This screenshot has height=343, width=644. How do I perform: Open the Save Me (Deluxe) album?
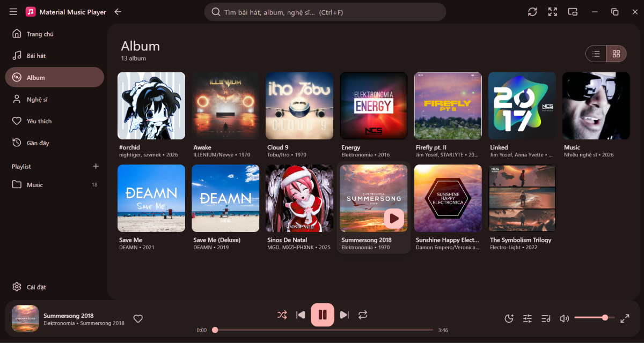[x=225, y=198]
